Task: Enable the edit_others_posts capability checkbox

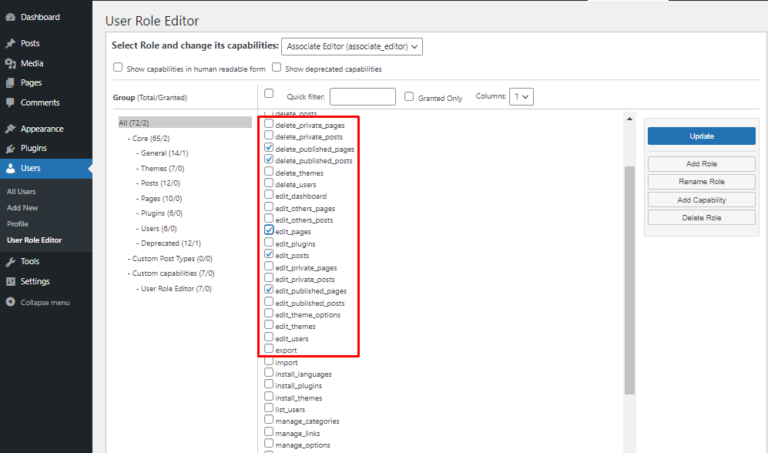Action: click(269, 219)
